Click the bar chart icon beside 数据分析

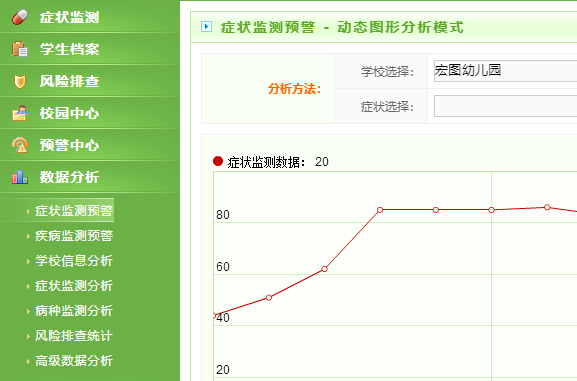[x=20, y=177]
